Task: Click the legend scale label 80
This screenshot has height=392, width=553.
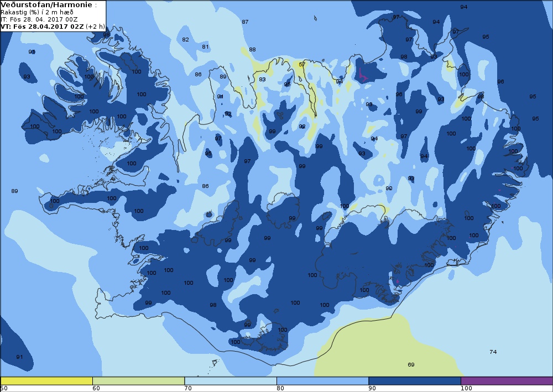Action: (x=280, y=389)
